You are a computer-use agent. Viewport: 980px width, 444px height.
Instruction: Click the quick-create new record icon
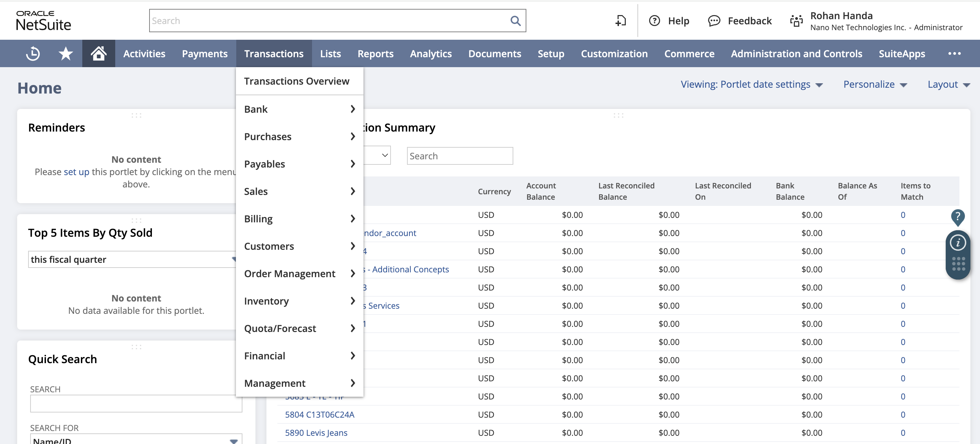(x=621, y=21)
